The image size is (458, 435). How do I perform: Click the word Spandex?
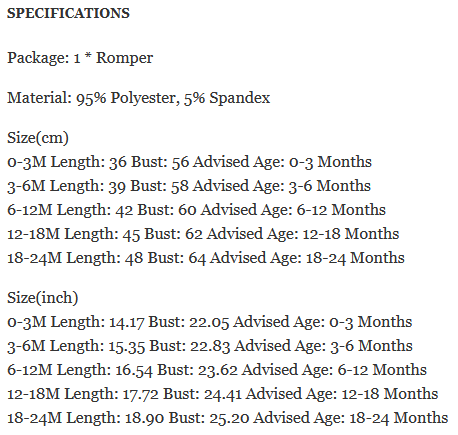point(240,98)
